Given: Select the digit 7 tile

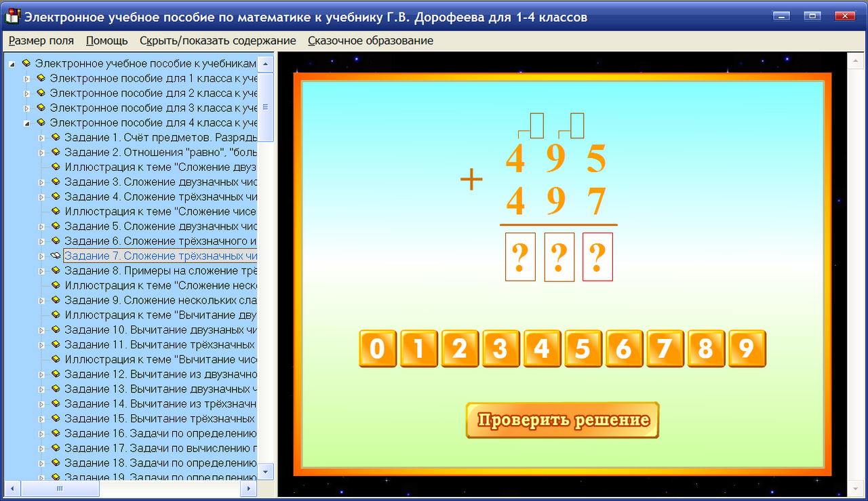Looking at the screenshot, I should [665, 348].
